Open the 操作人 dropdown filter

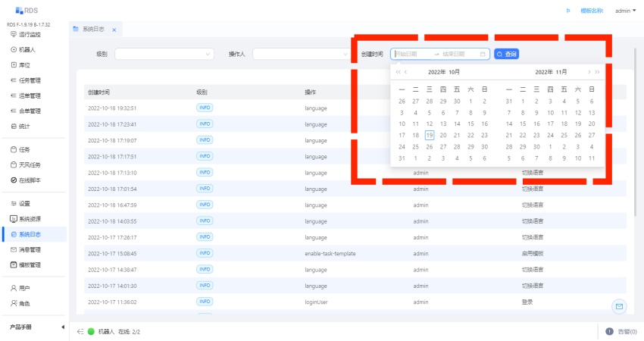point(300,54)
